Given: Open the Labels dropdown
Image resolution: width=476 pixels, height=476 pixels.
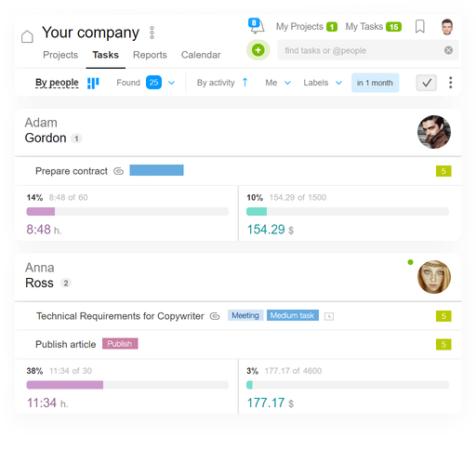Looking at the screenshot, I should pyautogui.click(x=323, y=83).
